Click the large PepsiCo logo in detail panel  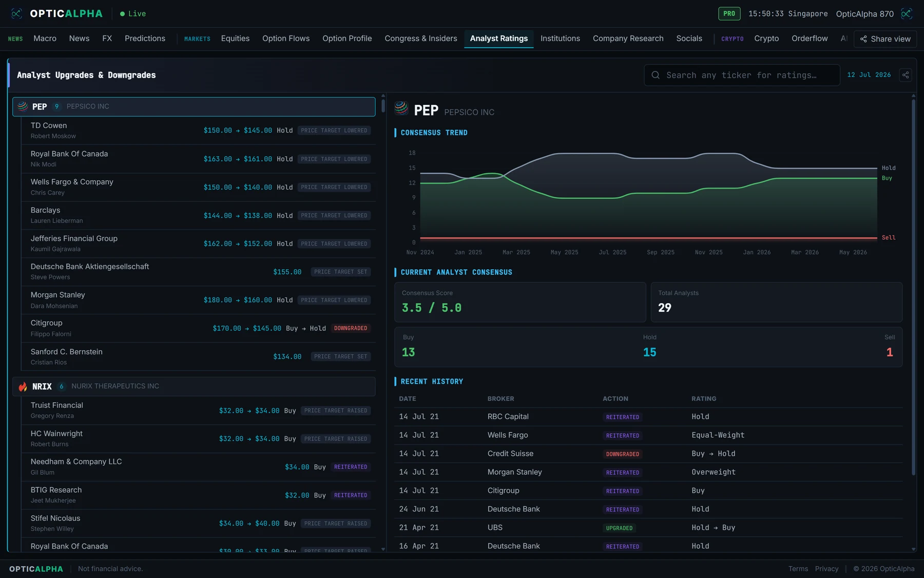pos(401,108)
